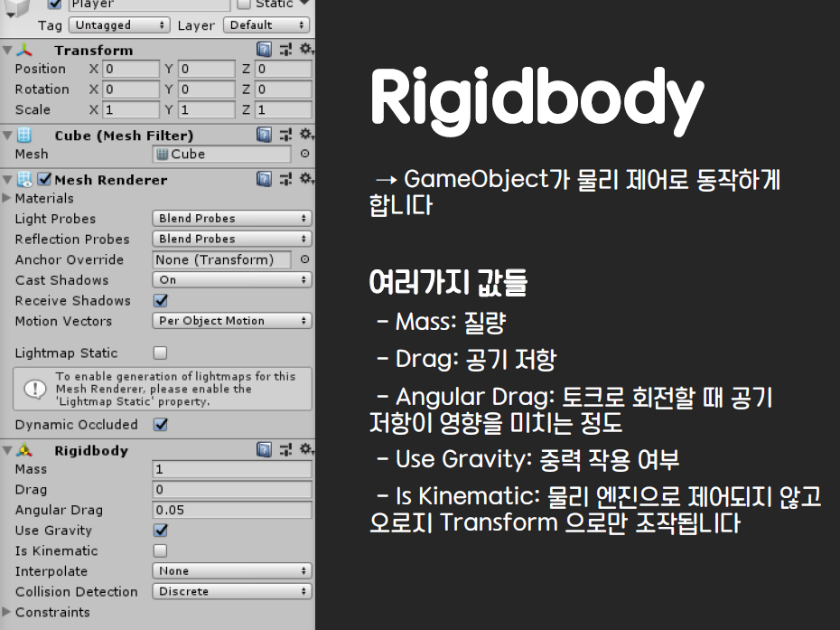Click the Scale Z field

tap(284, 110)
